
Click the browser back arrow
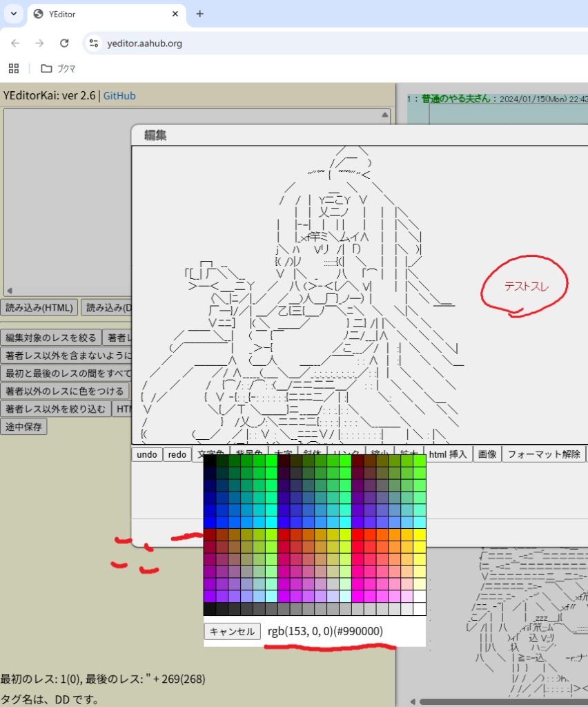point(15,43)
